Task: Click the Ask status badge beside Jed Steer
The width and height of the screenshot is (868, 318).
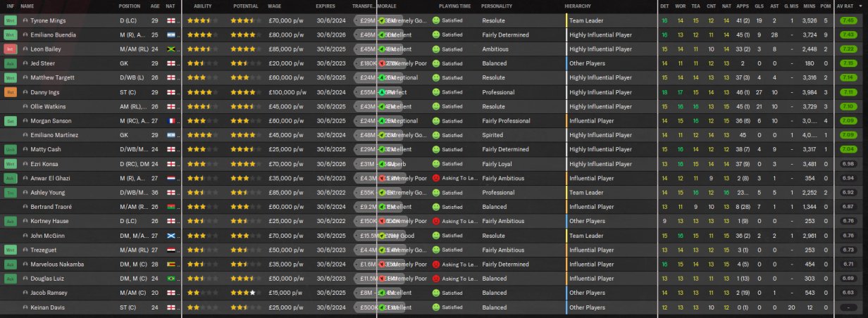Action: coord(10,63)
